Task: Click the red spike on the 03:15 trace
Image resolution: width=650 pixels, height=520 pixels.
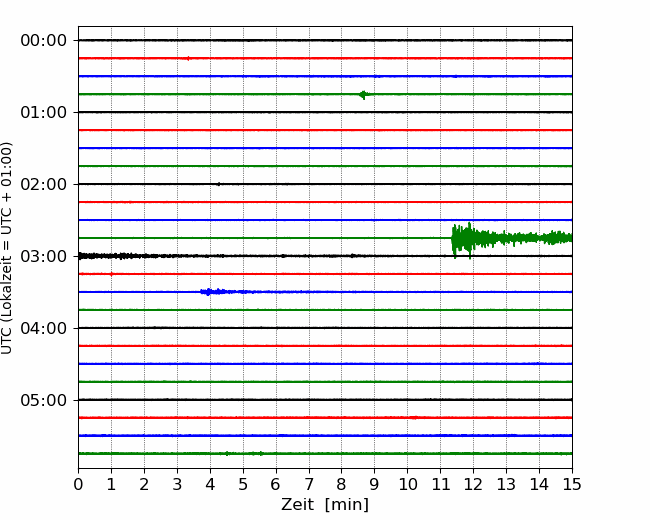Action: coord(111,273)
